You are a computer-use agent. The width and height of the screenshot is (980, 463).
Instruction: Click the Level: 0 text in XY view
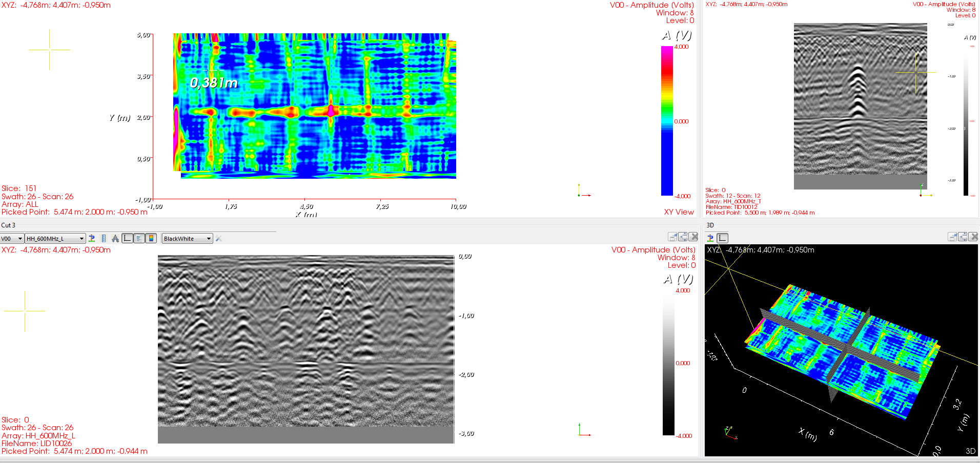click(x=680, y=20)
